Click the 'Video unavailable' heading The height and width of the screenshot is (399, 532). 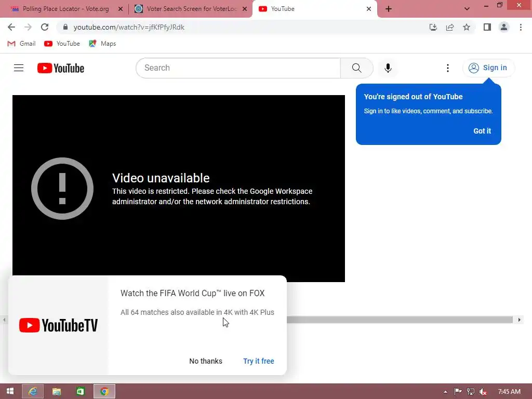click(x=161, y=178)
